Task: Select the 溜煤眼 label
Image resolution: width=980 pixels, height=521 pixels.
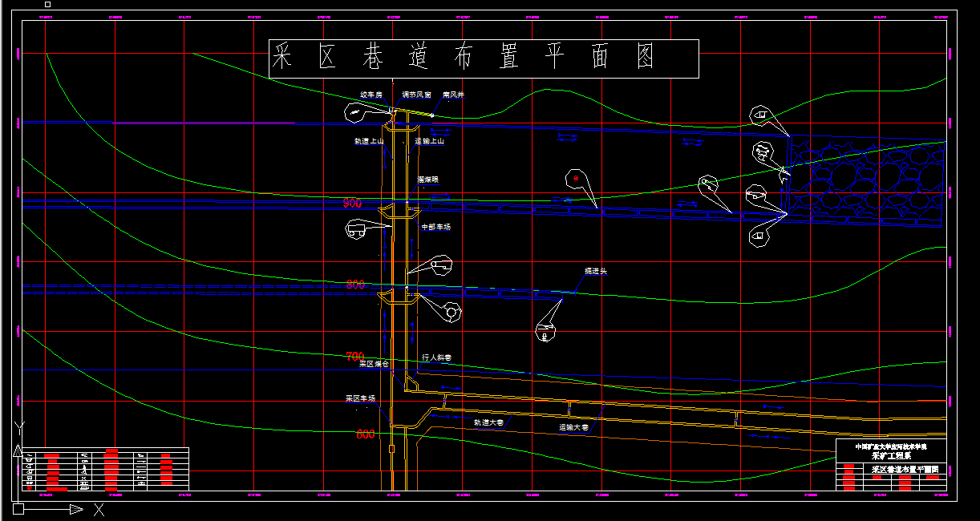Action: click(x=428, y=180)
